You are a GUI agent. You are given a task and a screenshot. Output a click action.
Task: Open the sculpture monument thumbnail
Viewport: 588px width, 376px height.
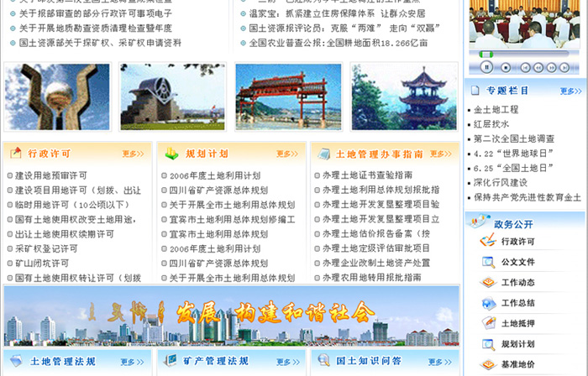tap(57, 97)
